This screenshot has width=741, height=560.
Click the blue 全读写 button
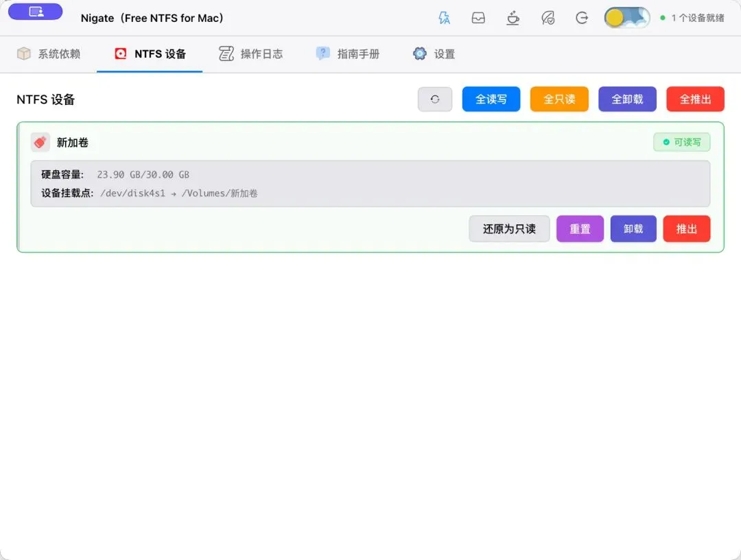491,100
